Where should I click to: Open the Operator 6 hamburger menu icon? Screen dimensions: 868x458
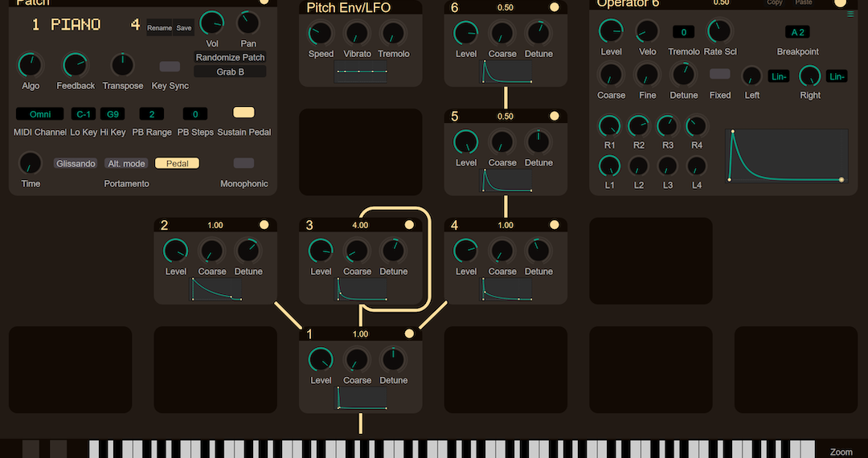(850, 14)
